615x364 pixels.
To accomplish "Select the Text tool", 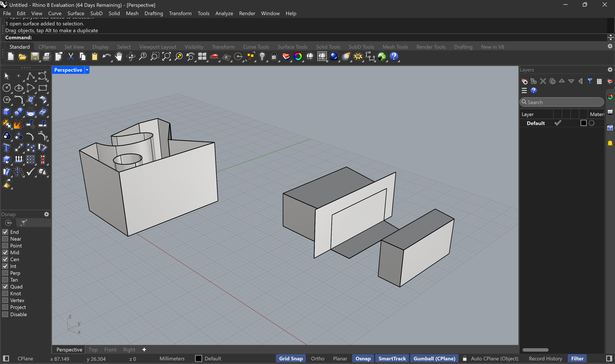I will click(x=7, y=148).
